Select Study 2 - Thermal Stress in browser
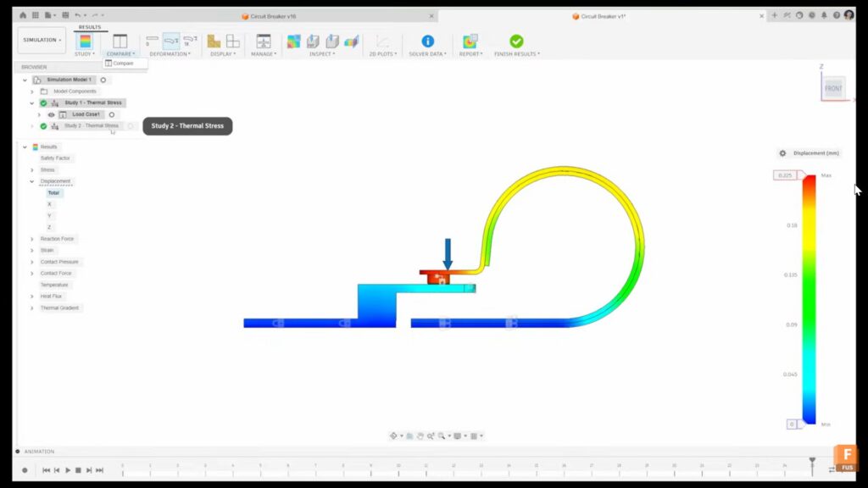 (x=92, y=126)
